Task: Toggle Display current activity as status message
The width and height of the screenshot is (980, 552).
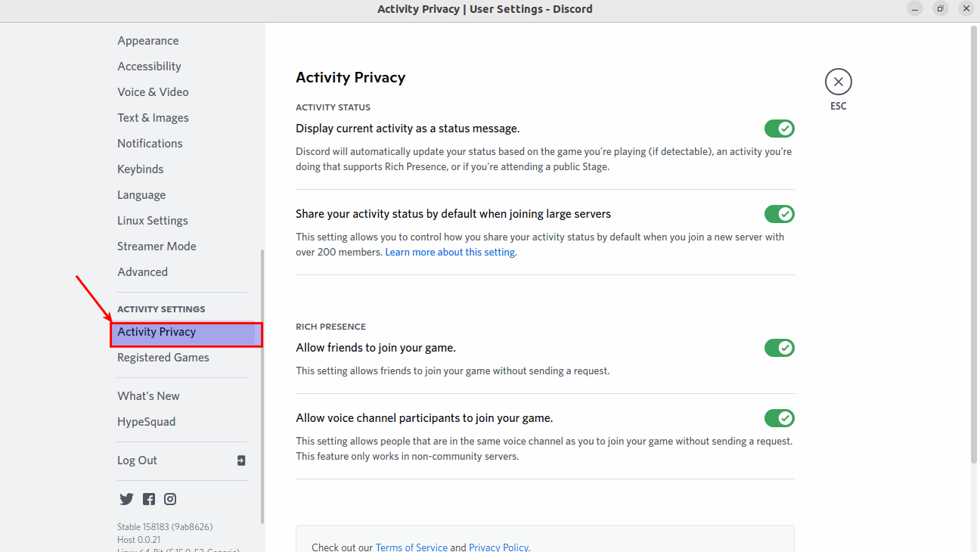Action: [x=780, y=129]
